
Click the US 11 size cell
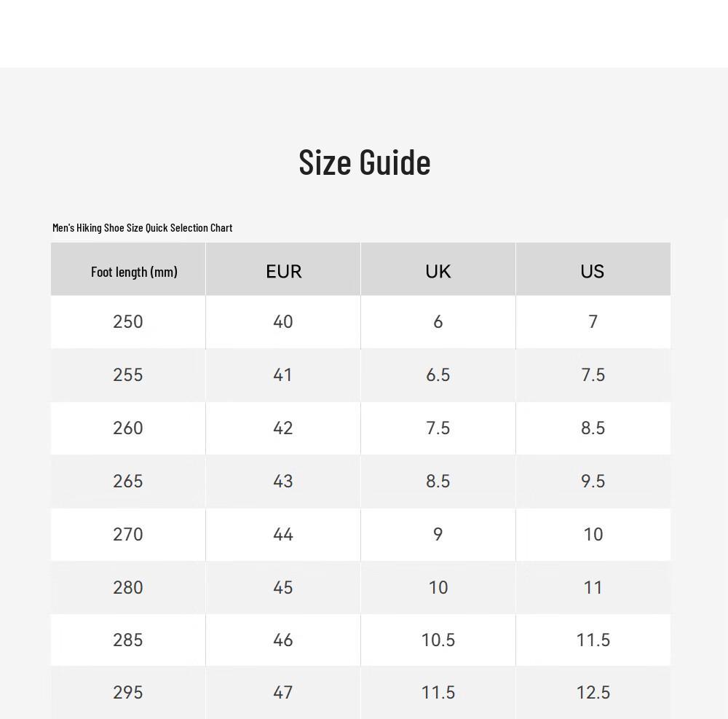[x=593, y=588]
